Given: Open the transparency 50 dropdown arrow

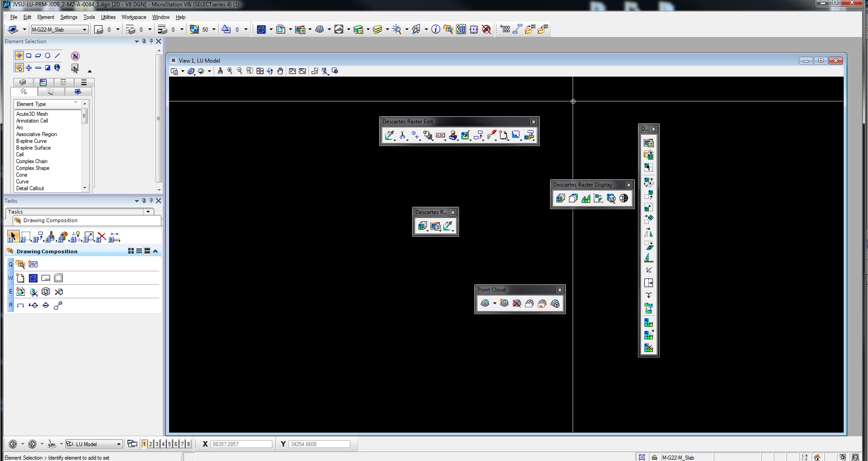Looking at the screenshot, I should (x=214, y=29).
